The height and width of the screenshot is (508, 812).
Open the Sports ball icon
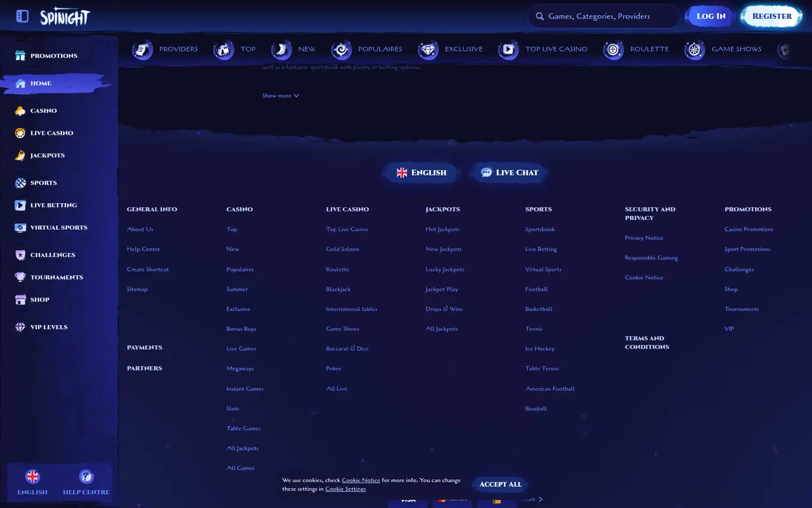coord(20,183)
